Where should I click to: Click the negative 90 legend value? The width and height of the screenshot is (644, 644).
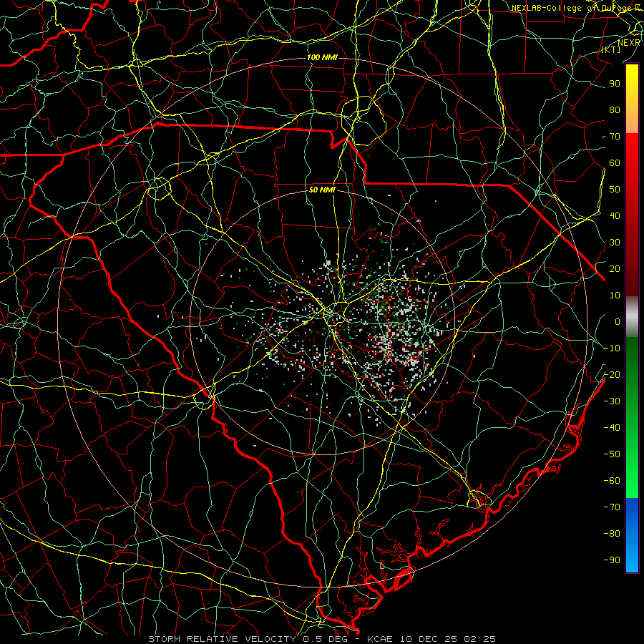[612, 560]
